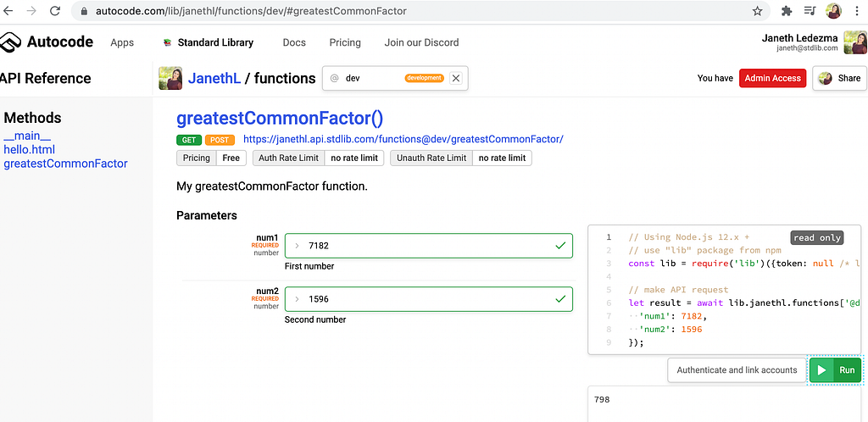Click the "My greatestCommonFactor function." description
Screen dimensions: 868x422
pyautogui.click(x=272, y=186)
